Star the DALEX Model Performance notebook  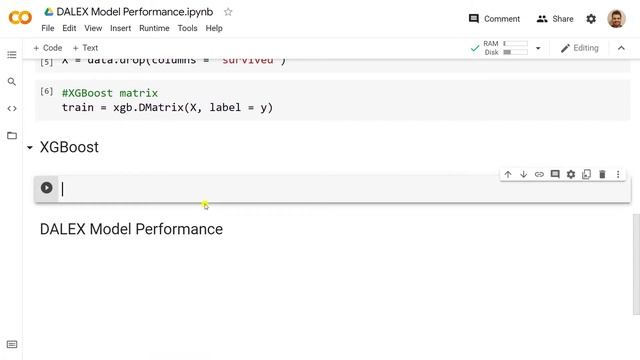(228, 12)
